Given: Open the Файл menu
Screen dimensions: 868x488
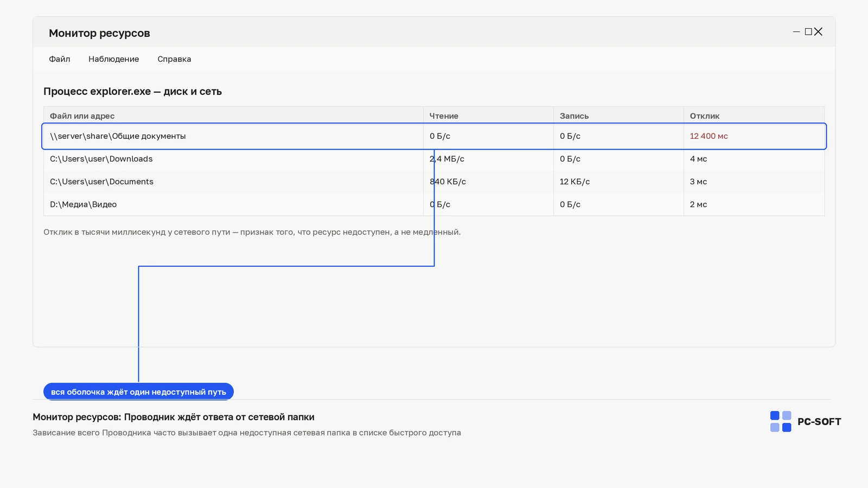Looking at the screenshot, I should tap(60, 59).
